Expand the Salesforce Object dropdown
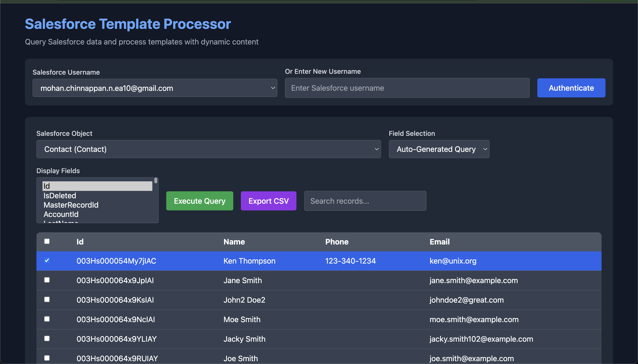 pos(208,149)
